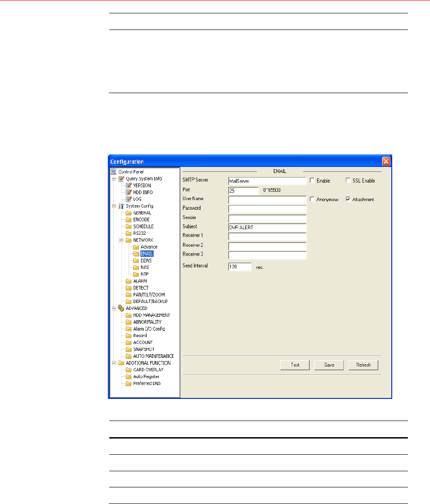
Task: Click the DETECT folder icon
Action: [129, 288]
